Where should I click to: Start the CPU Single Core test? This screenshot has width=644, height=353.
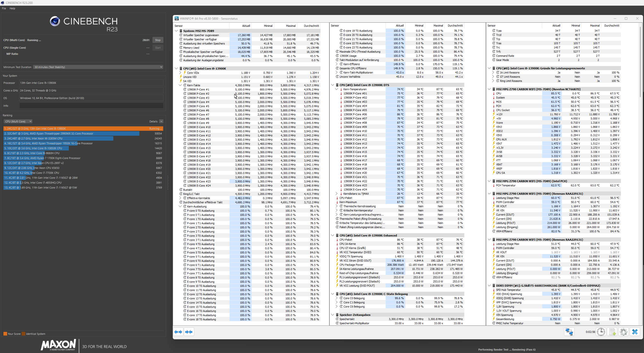click(158, 47)
